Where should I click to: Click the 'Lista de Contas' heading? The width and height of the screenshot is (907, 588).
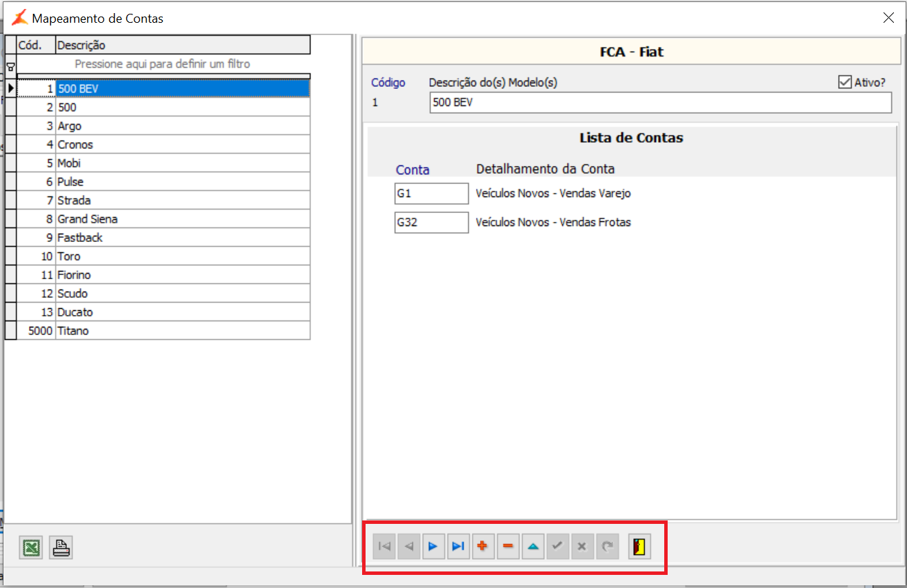pos(631,138)
